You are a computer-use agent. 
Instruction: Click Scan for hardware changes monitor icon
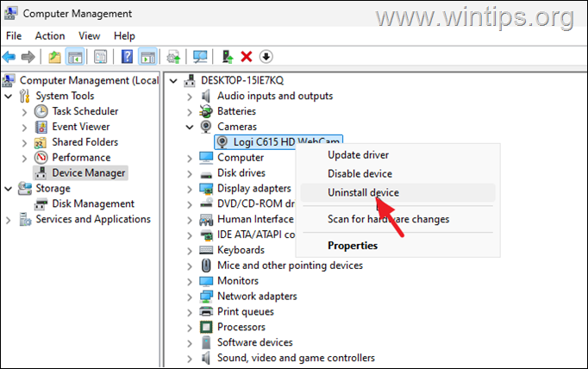coord(200,57)
